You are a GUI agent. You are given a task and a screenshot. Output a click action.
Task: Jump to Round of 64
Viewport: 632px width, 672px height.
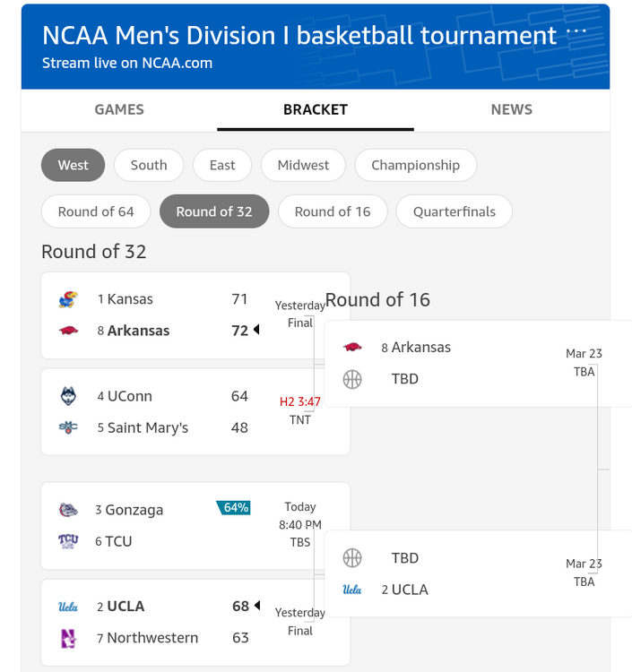pos(96,211)
